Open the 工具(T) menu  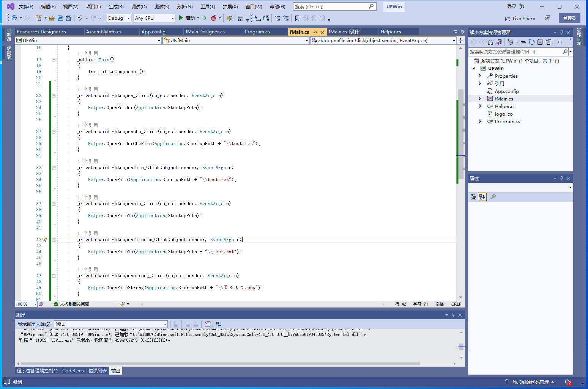208,7
